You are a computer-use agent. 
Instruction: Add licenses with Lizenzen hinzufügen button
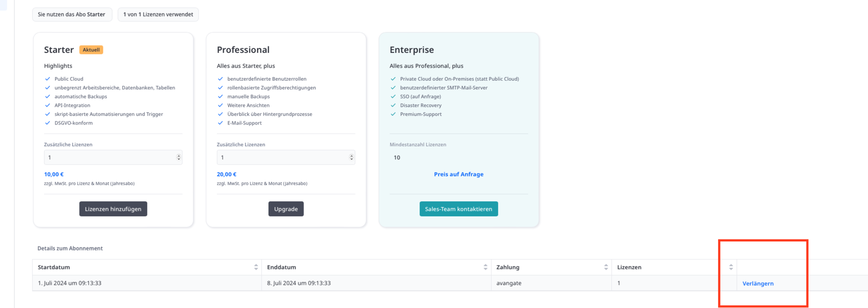click(113, 209)
